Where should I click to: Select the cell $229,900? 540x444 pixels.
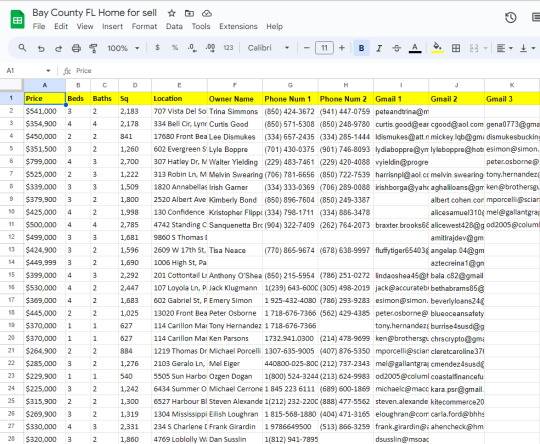(45, 376)
